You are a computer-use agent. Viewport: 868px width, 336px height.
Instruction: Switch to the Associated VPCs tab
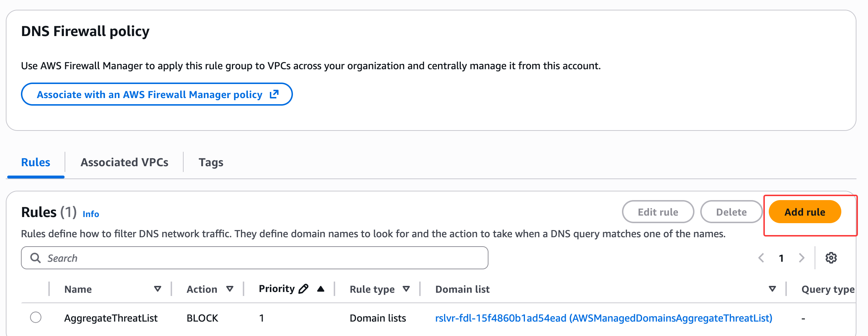[x=124, y=162]
